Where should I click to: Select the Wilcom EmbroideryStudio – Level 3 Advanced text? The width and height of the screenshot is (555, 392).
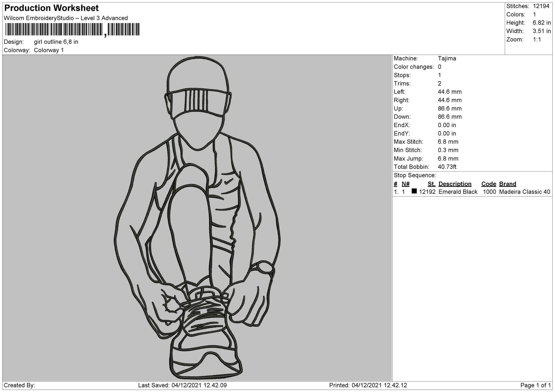click(66, 18)
